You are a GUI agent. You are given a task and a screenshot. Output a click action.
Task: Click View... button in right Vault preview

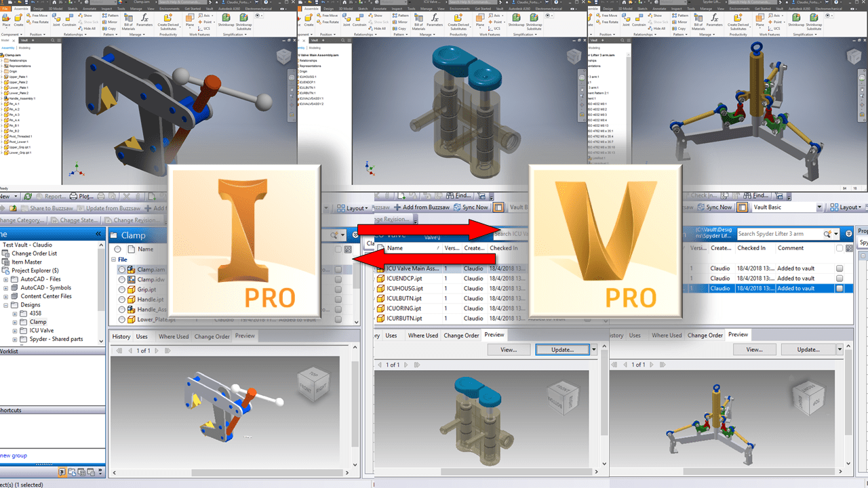point(754,350)
